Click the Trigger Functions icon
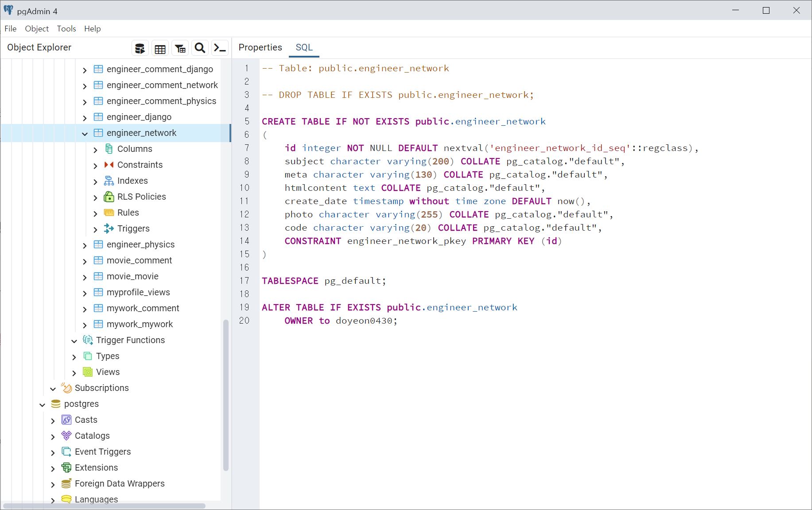 point(88,340)
